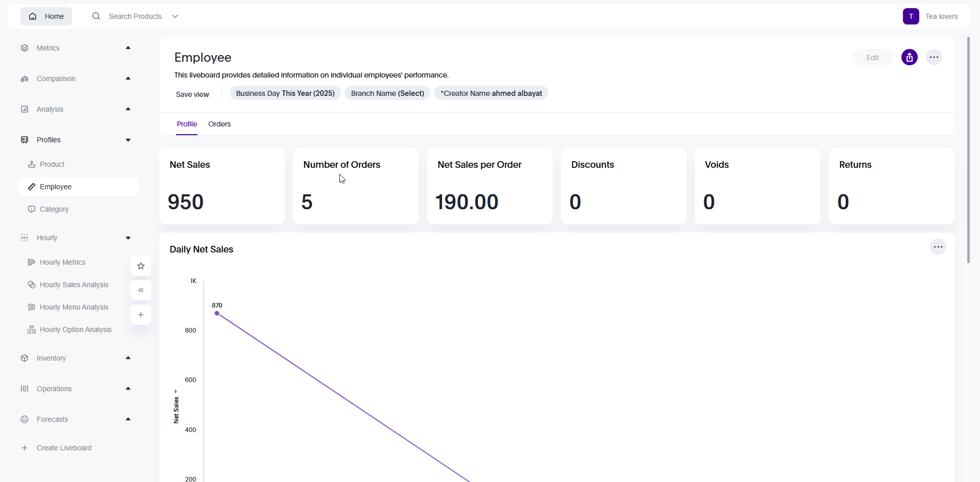Open the Tea lovers profile avatar
Image resolution: width=980 pixels, height=482 pixels.
click(x=911, y=16)
